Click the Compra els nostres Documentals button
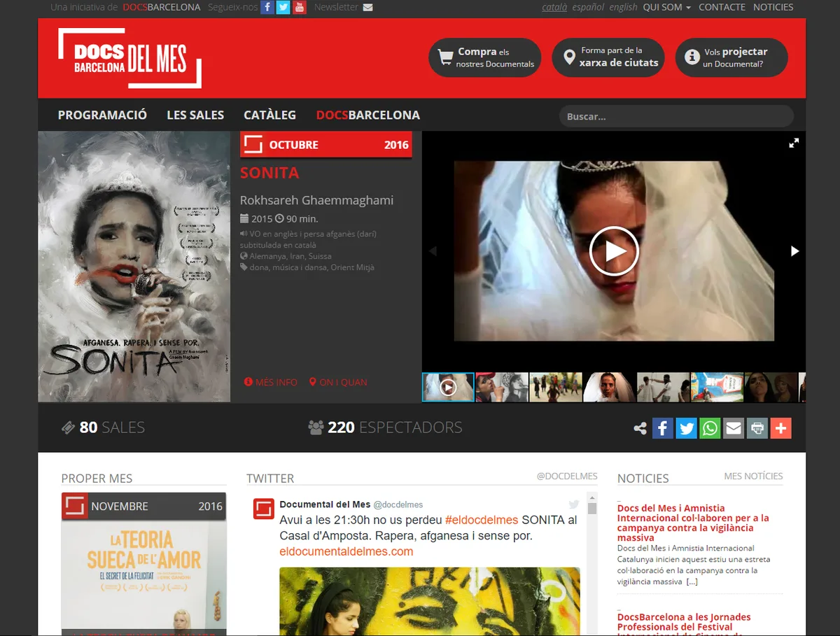The height and width of the screenshot is (636, 840). [x=485, y=57]
